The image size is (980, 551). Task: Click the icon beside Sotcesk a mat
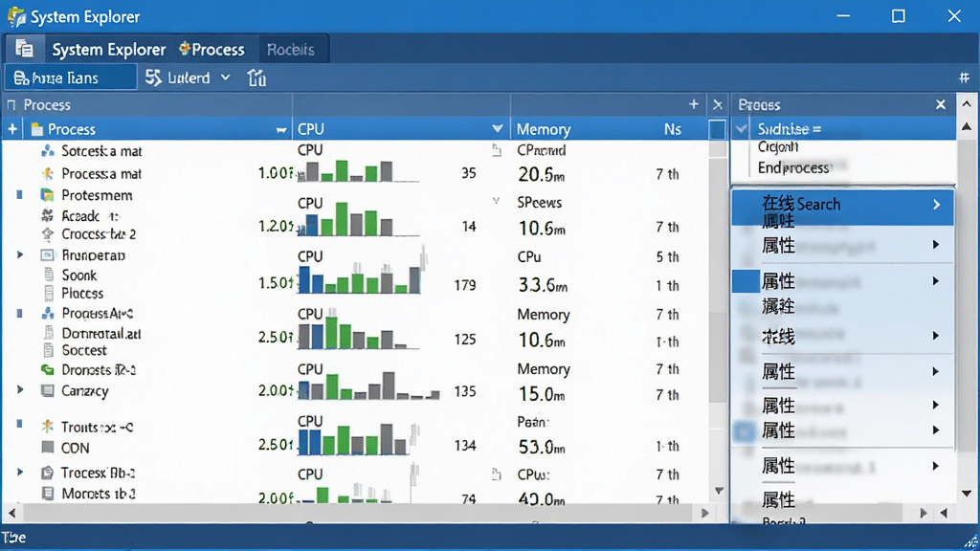(48, 150)
